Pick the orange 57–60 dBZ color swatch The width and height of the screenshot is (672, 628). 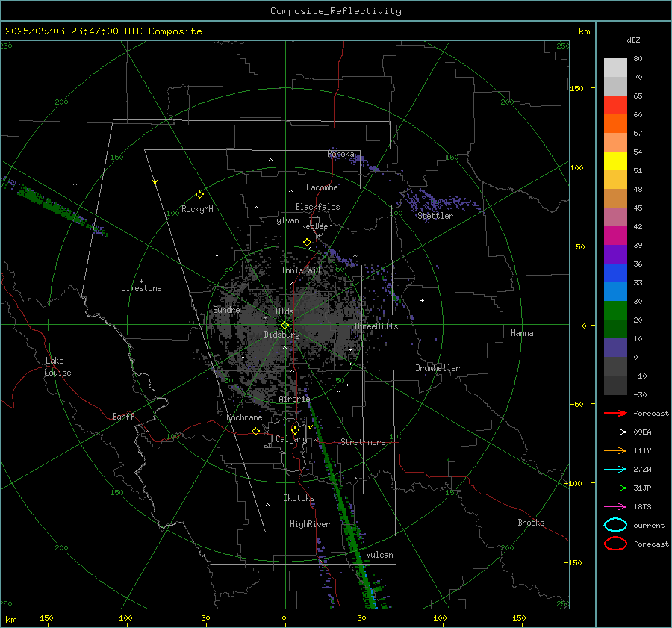click(615, 124)
